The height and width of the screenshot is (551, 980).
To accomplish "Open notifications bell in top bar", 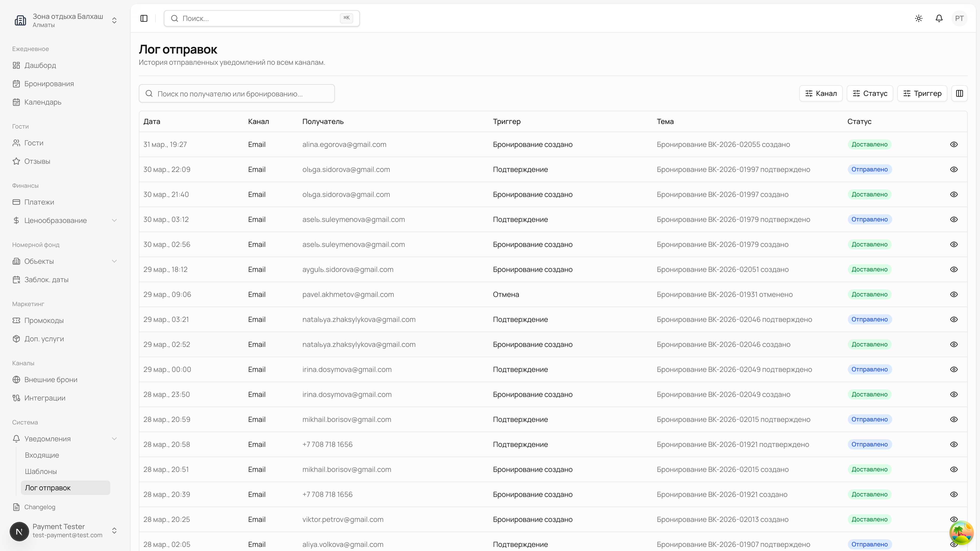I will point(939,18).
